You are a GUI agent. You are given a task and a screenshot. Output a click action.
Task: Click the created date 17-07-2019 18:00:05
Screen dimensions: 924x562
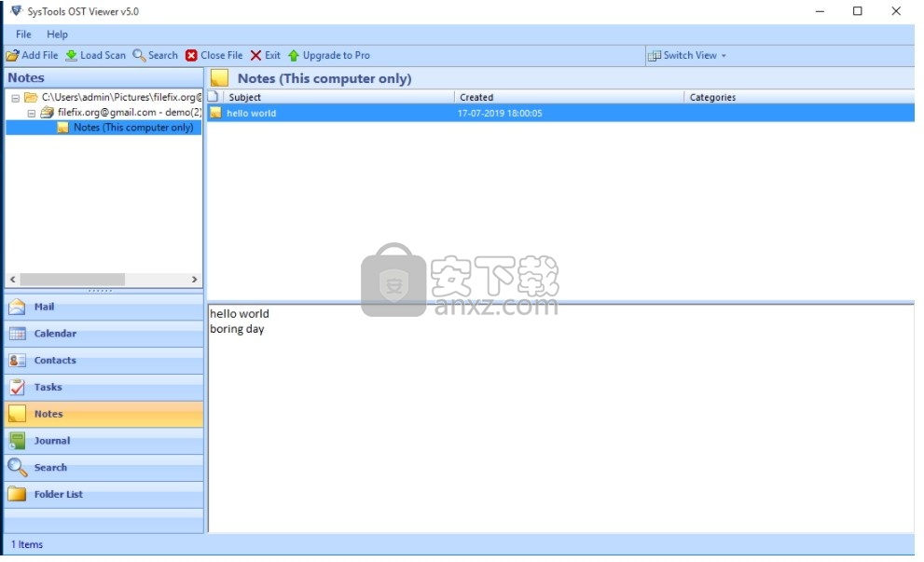(500, 113)
